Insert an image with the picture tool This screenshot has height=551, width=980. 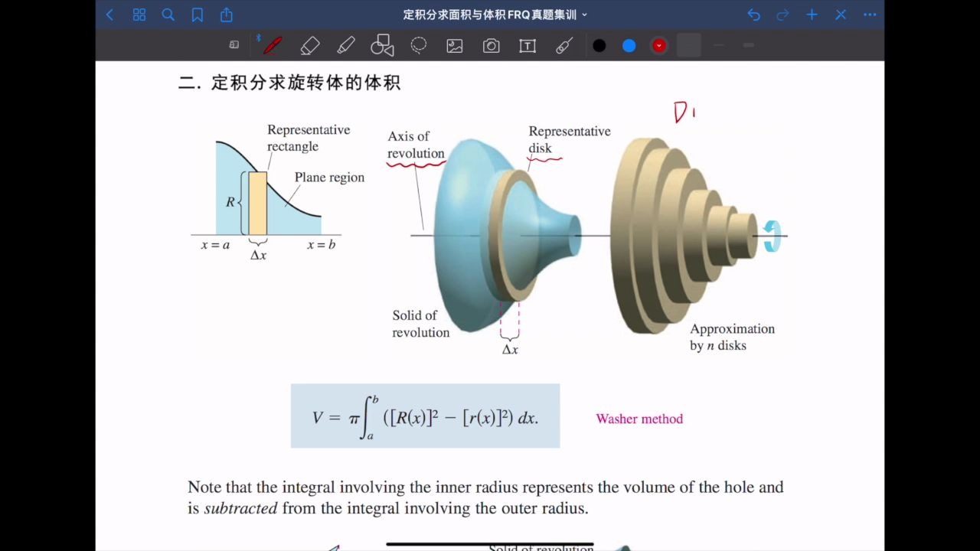455,46
